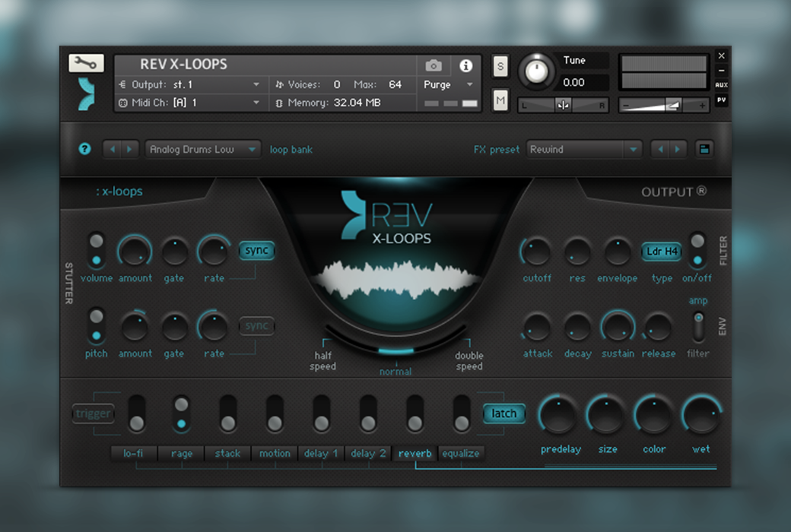Click the envelope sustain knob

coord(617,327)
